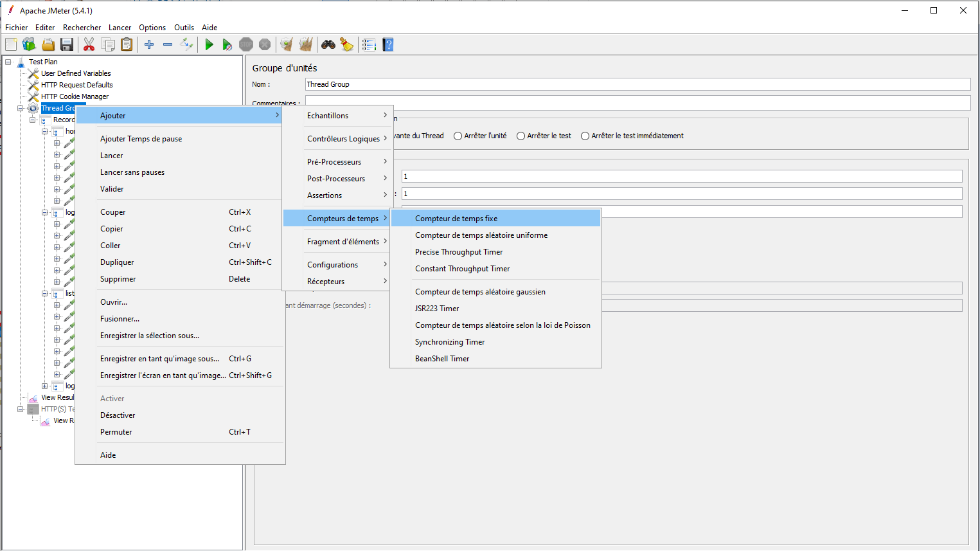Select User Defined Variables in tree
Viewport: 980px width, 551px height.
tap(76, 74)
